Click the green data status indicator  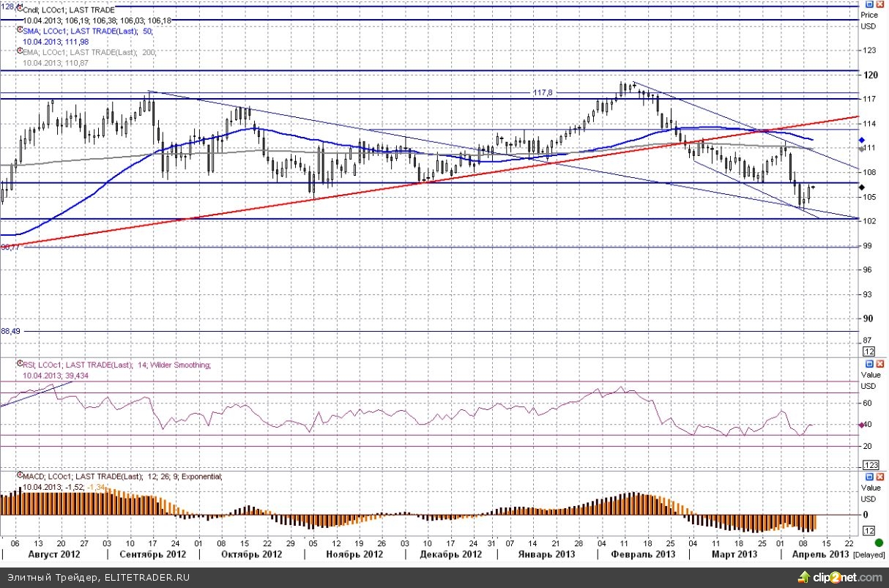coord(879,543)
